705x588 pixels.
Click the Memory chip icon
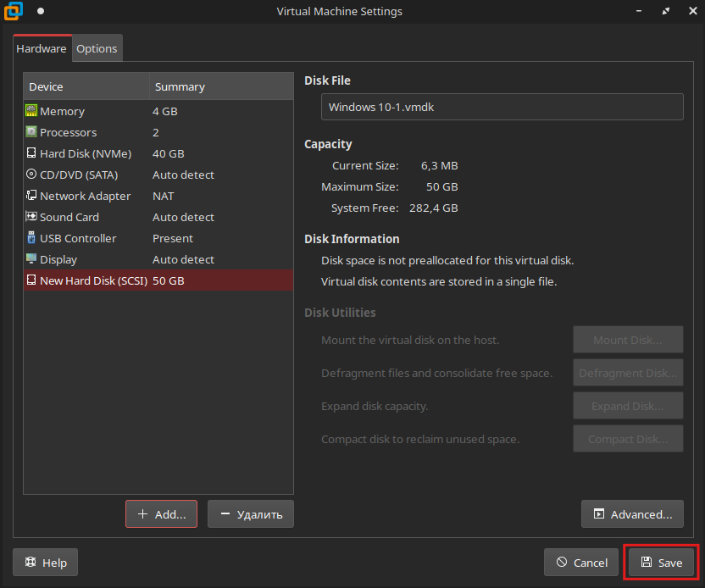pos(31,111)
